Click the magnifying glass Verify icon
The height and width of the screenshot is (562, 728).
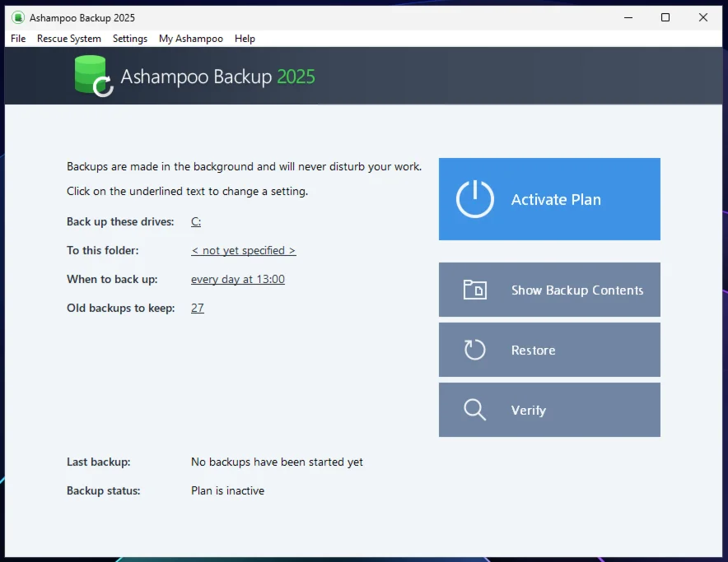click(475, 410)
